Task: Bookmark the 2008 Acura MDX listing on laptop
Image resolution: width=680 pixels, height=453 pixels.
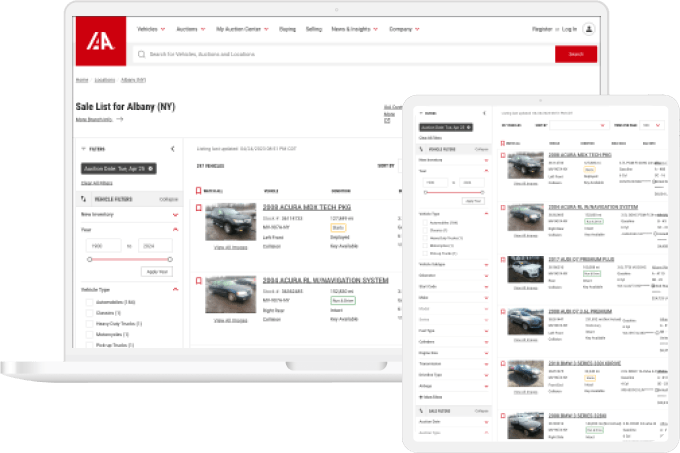Action: (x=199, y=209)
